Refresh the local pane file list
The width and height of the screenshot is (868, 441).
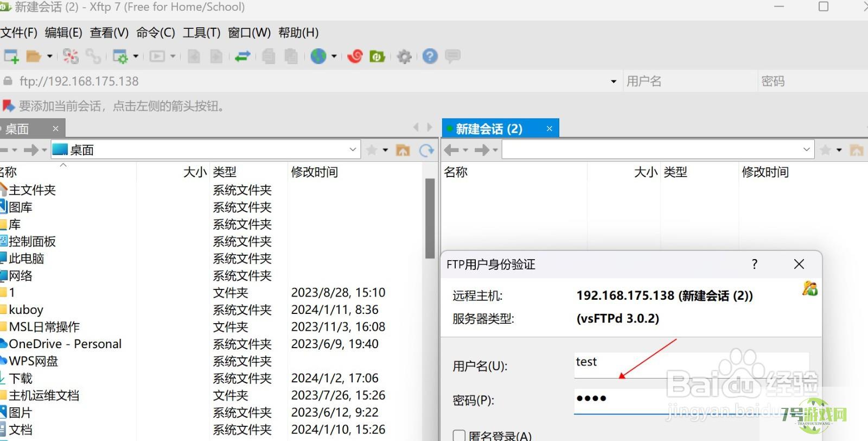[x=427, y=150]
